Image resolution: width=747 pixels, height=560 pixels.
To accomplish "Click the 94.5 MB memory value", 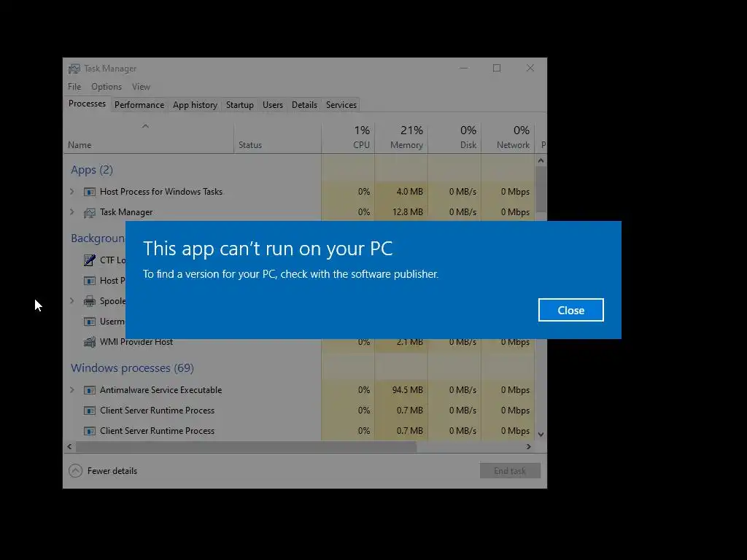I will (407, 390).
